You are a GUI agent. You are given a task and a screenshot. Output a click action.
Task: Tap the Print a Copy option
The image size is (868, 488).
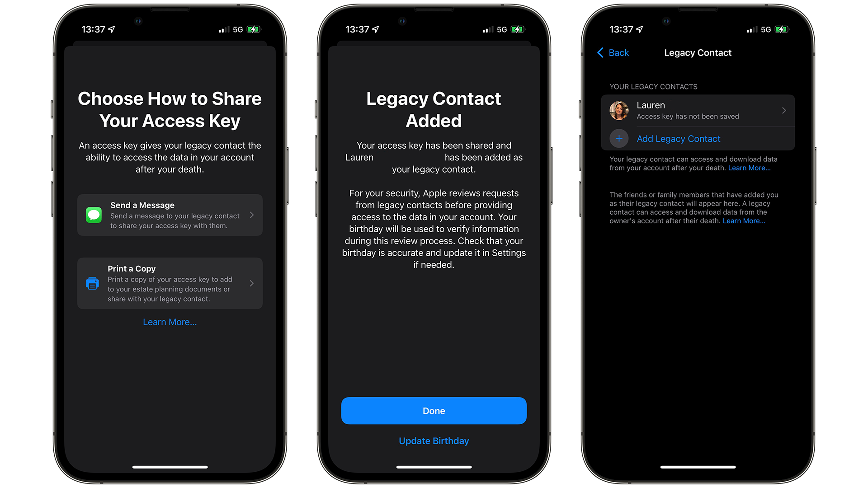[x=170, y=285]
